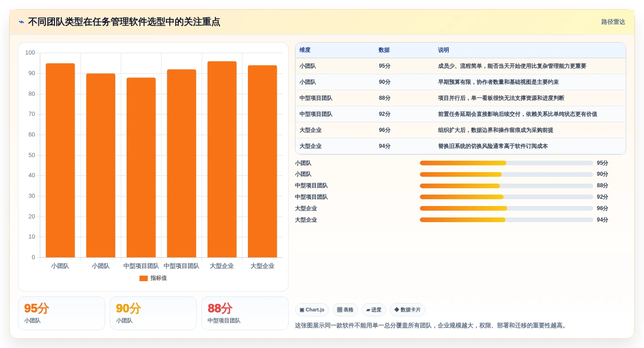The width and height of the screenshot is (644, 348).
Task: Click the tallest chart bar, 大型企业 at 96
Action: point(222,159)
